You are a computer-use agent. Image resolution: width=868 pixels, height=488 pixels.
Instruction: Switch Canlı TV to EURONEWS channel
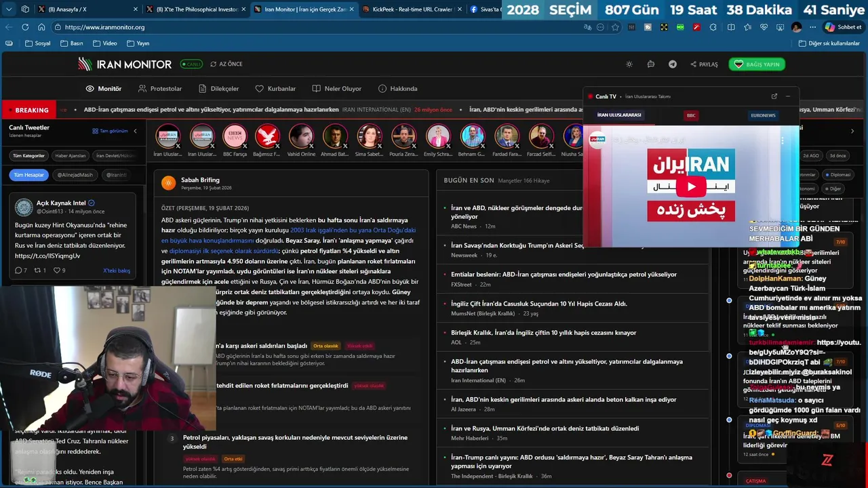coord(763,115)
